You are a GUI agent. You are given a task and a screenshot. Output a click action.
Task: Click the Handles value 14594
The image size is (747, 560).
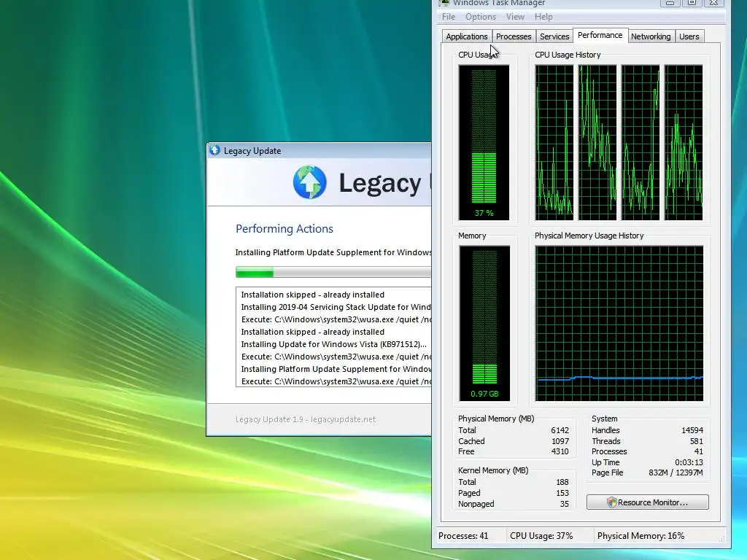point(692,430)
